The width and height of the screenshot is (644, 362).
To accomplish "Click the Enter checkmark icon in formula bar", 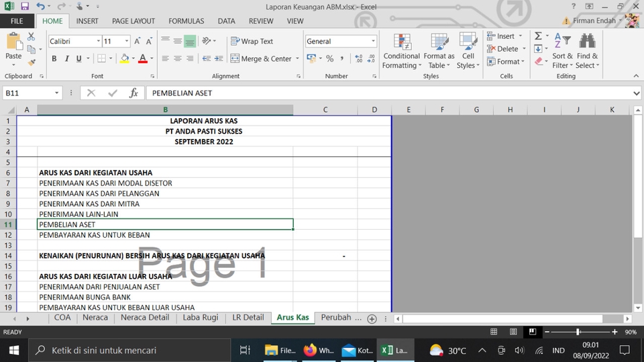I will 113,93.
